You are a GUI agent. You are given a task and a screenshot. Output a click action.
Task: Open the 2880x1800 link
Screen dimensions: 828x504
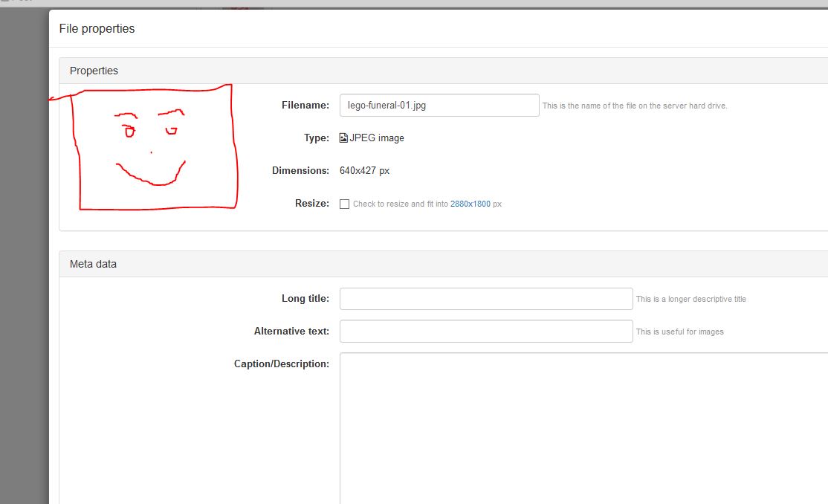point(470,204)
